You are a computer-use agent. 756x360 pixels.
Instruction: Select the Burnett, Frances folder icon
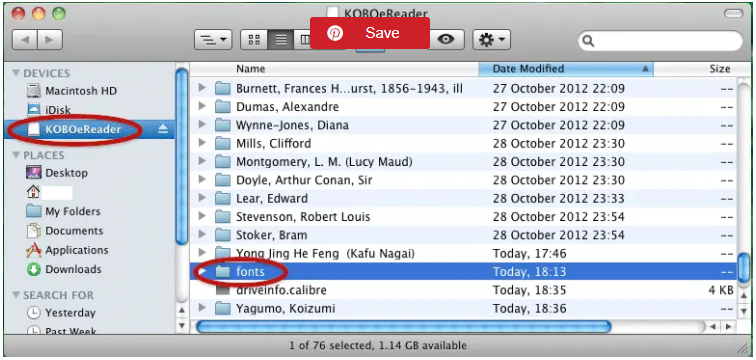coord(222,88)
